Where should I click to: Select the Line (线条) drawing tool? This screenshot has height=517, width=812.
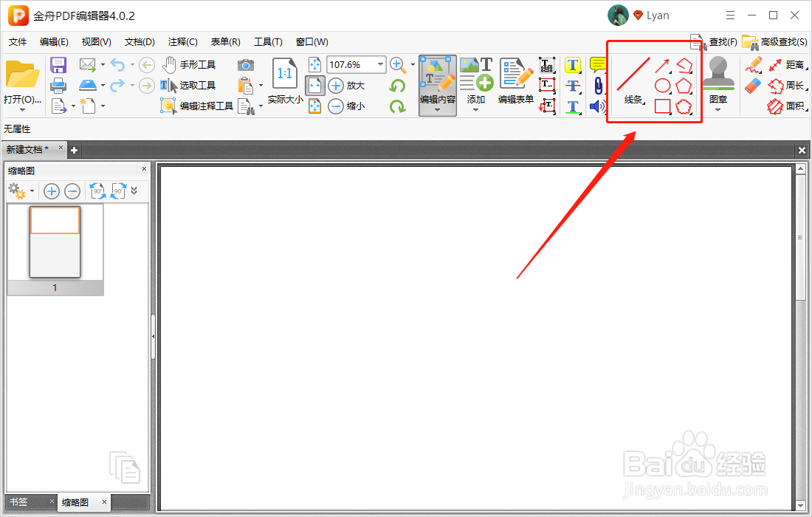tap(633, 81)
